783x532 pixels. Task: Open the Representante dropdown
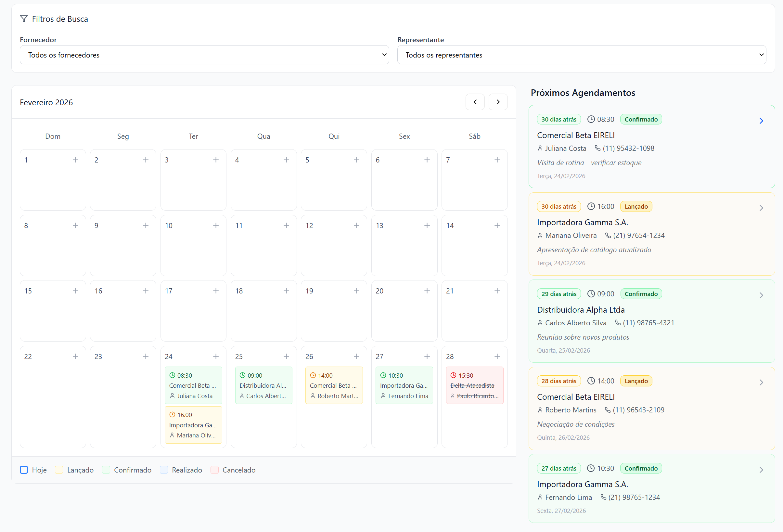point(581,55)
